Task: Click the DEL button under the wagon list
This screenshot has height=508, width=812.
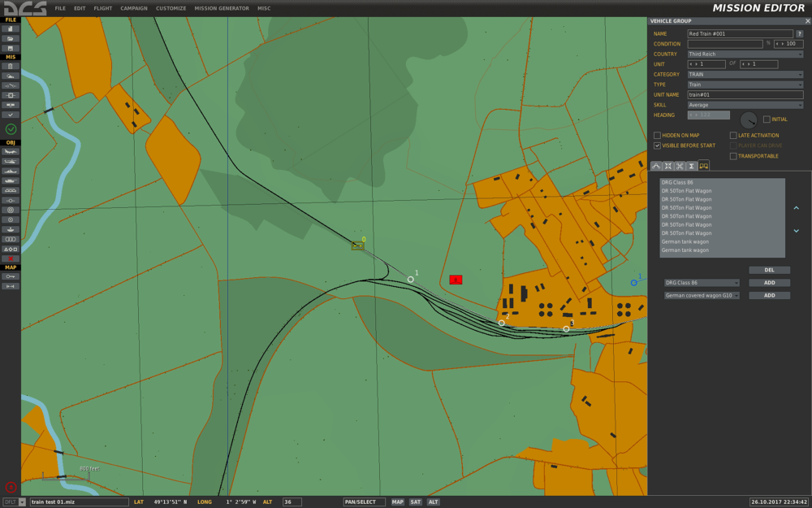Action: 770,270
